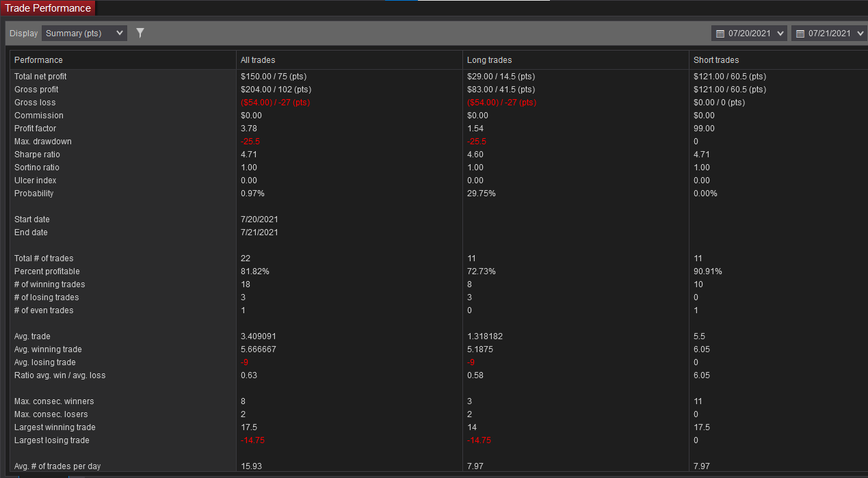868x478 pixels.
Task: Select the # of losing trades label
Action: (x=47, y=297)
